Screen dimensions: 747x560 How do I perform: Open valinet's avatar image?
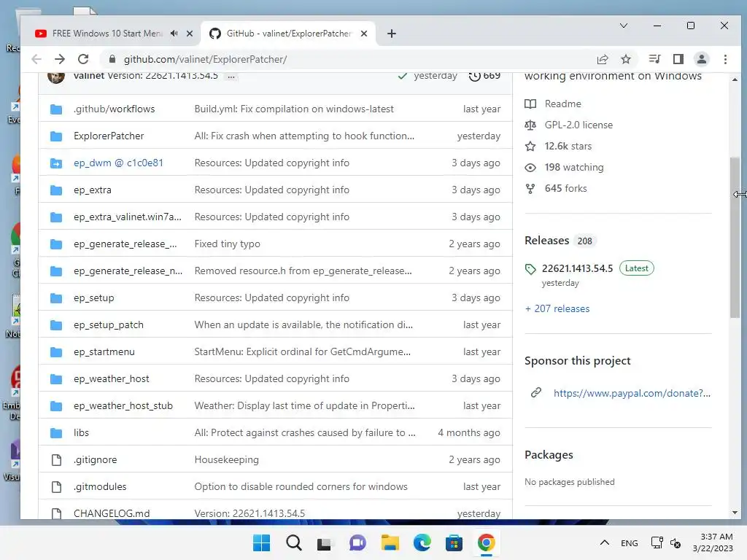[x=55, y=76]
